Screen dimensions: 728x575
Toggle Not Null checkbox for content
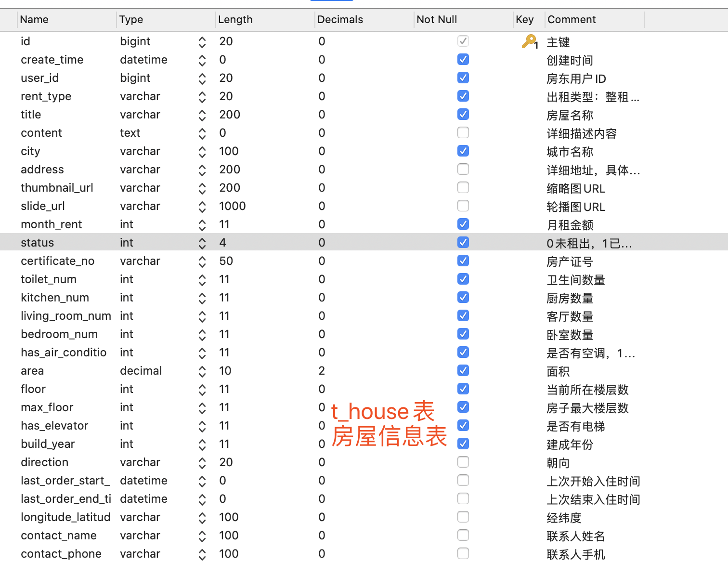click(463, 133)
